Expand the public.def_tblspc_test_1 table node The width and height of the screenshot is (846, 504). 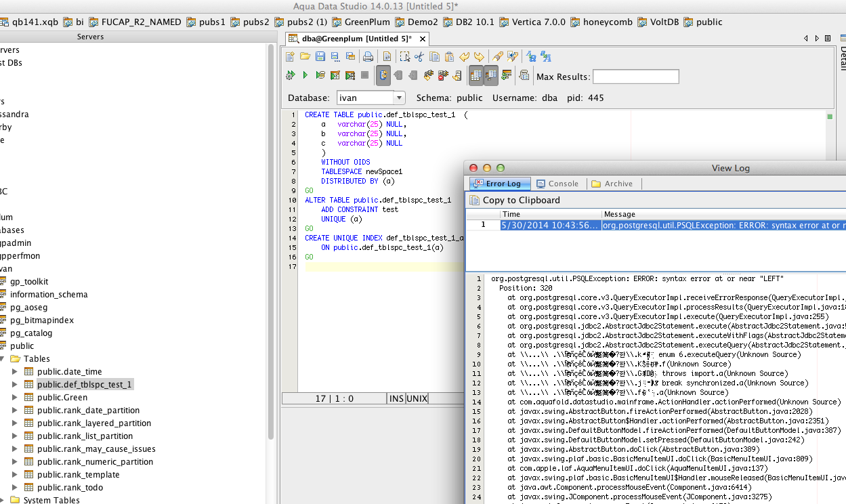[x=15, y=384]
